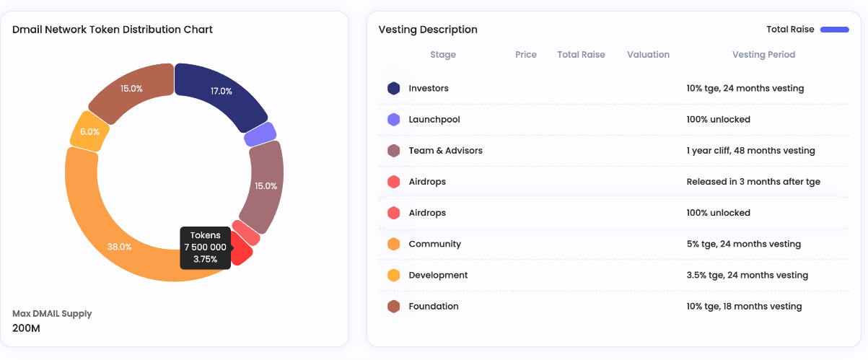Click the Total Raise column header
868x360 pixels.
(581, 55)
